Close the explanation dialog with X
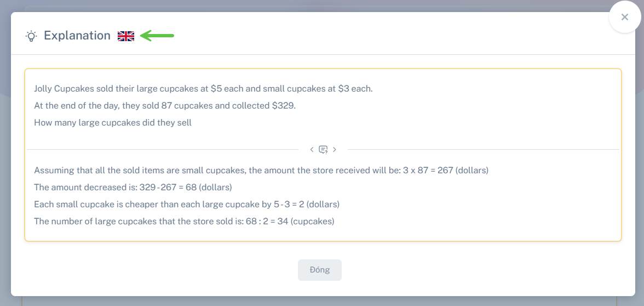The height and width of the screenshot is (306, 644). [x=625, y=17]
